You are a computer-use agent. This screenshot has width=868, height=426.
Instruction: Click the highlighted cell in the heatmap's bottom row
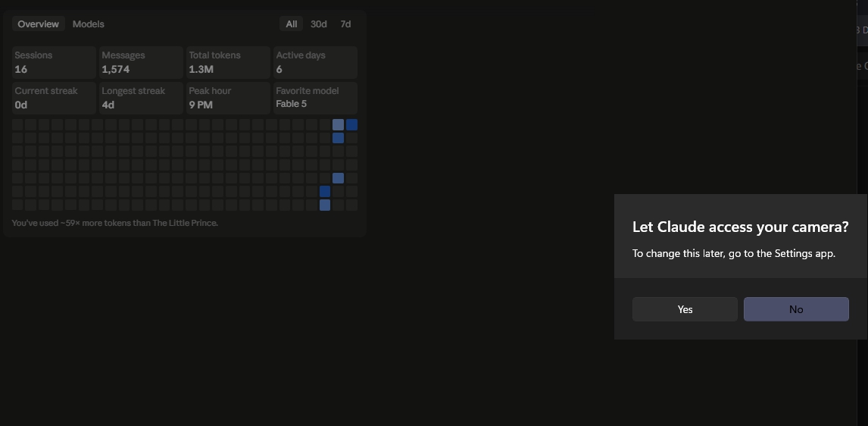point(325,205)
